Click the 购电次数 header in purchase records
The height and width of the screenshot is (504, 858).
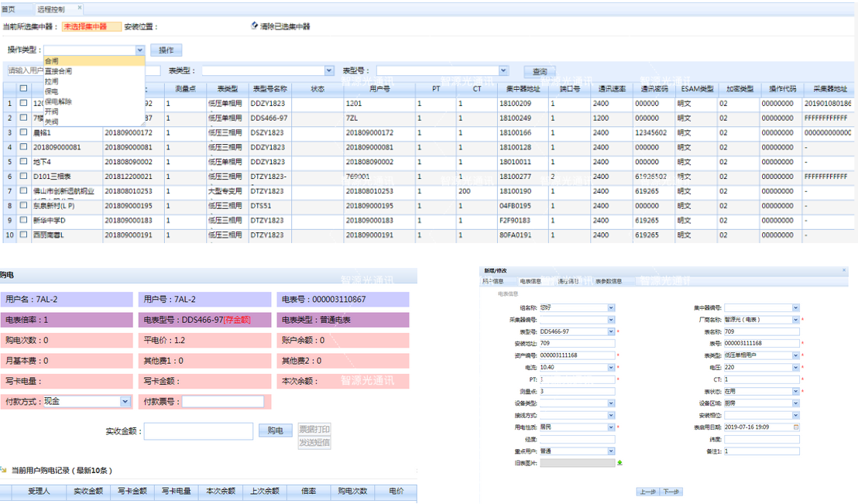pyautogui.click(x=352, y=491)
